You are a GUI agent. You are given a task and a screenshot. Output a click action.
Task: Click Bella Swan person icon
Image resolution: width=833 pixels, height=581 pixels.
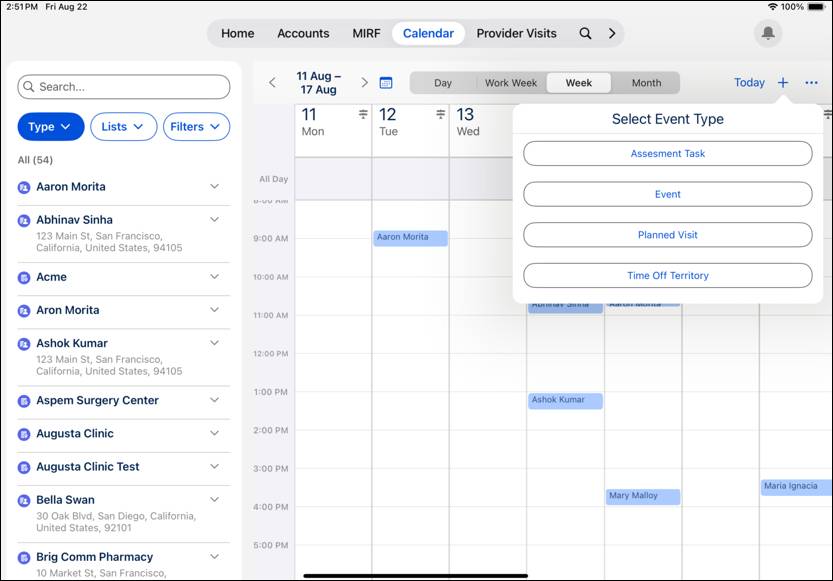tap(24, 500)
